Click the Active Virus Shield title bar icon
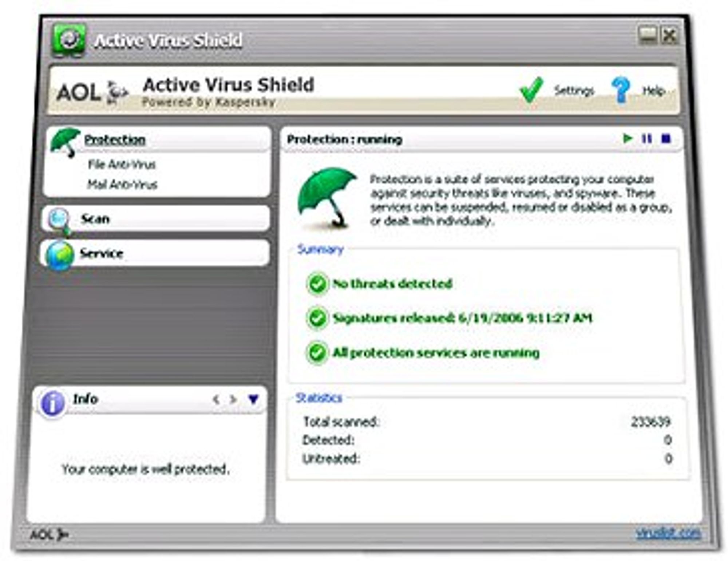This screenshot has height=561, width=728. tap(69, 40)
